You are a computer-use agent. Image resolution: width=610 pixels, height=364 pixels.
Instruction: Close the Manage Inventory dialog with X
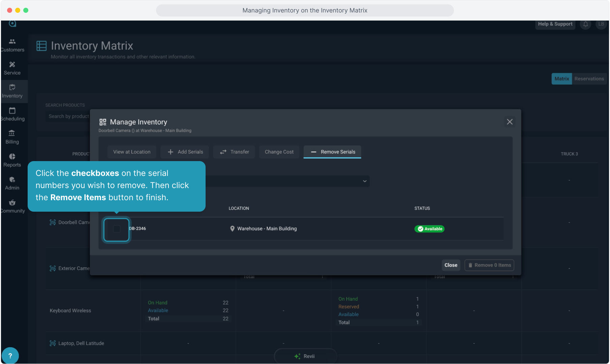[510, 122]
